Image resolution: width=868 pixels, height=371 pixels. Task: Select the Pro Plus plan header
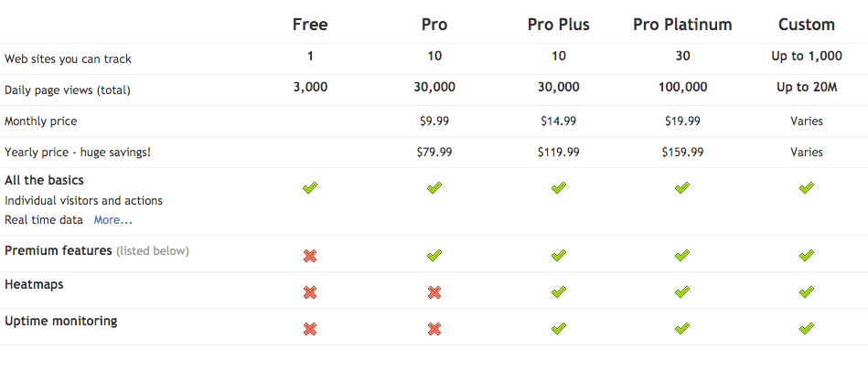point(559,25)
